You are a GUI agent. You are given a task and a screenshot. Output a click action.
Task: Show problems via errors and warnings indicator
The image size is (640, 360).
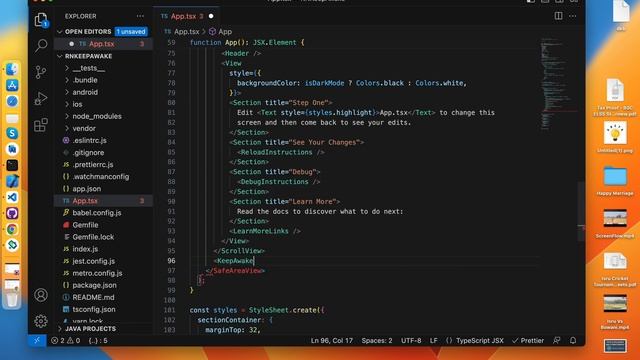(65, 340)
